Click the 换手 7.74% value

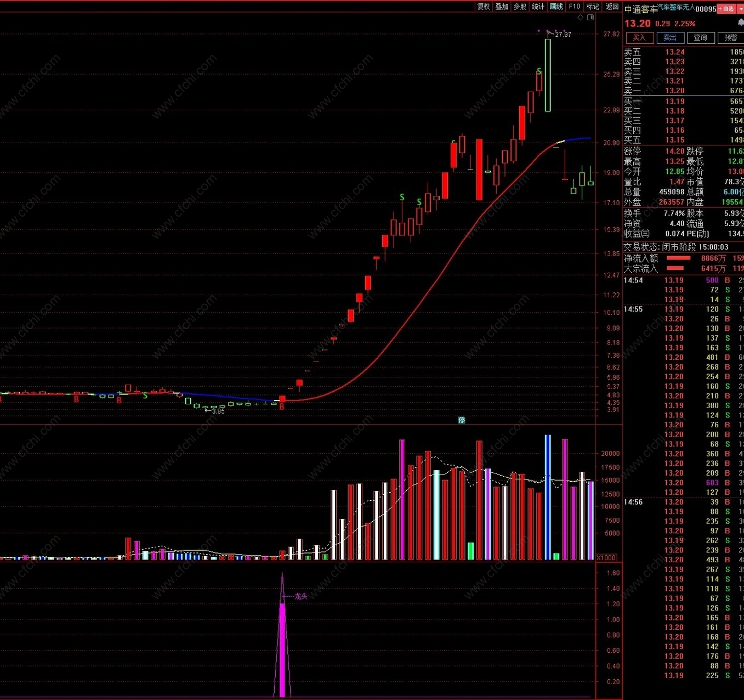point(674,213)
